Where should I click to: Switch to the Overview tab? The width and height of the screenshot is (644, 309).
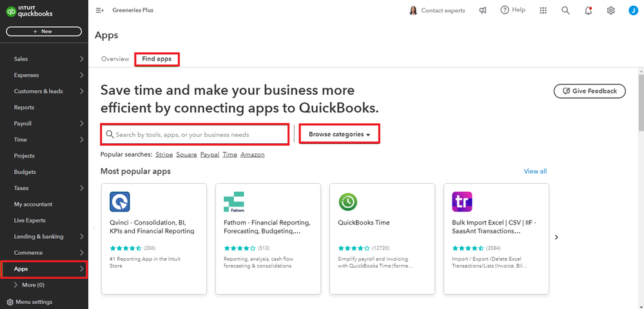(x=115, y=59)
